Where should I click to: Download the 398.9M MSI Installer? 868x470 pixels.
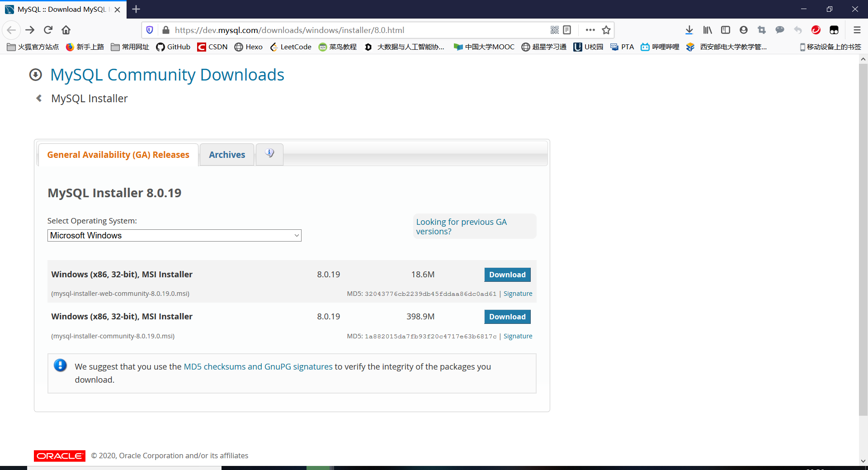(x=507, y=317)
